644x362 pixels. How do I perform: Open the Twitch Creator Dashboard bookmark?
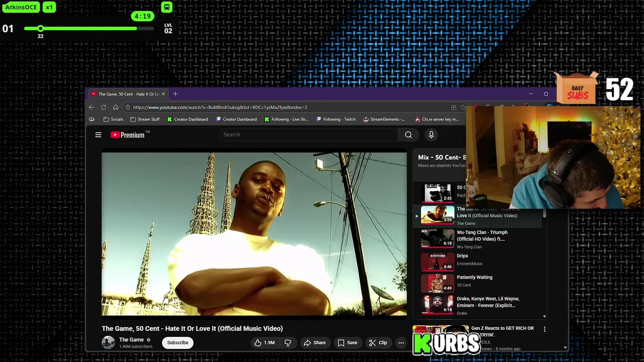tap(236, 119)
